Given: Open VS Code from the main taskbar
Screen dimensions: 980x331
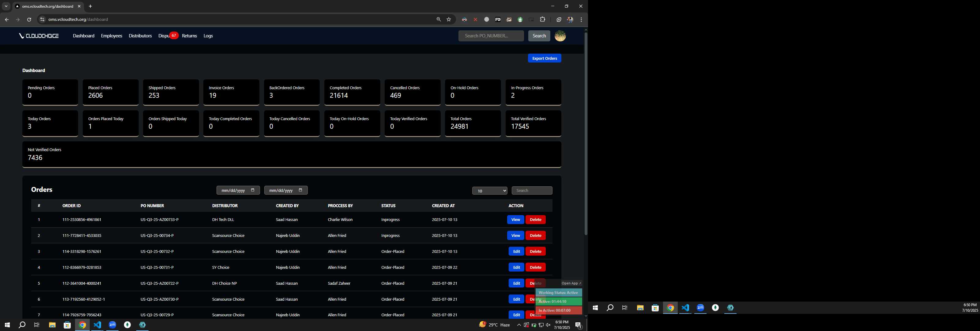Looking at the screenshot, I should 97,325.
